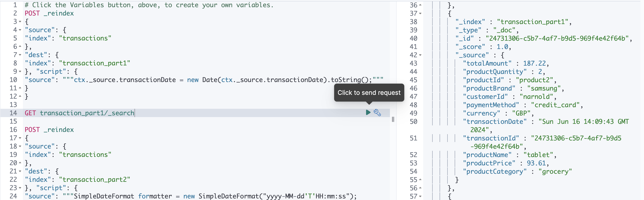Click the "transaction_part2" index value
This screenshot has width=644, height=200.
(94, 180)
